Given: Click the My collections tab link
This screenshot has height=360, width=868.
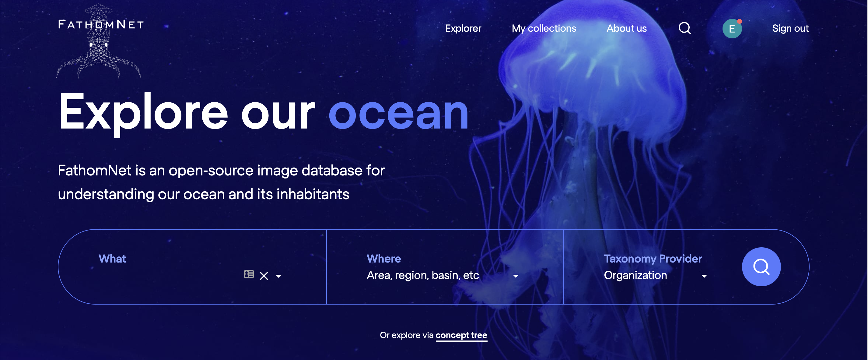Looking at the screenshot, I should click(544, 28).
